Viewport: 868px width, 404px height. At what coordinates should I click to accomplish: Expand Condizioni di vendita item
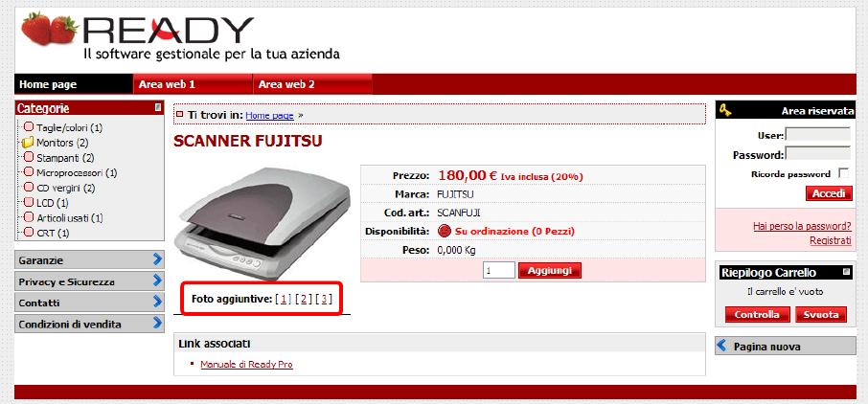click(89, 324)
